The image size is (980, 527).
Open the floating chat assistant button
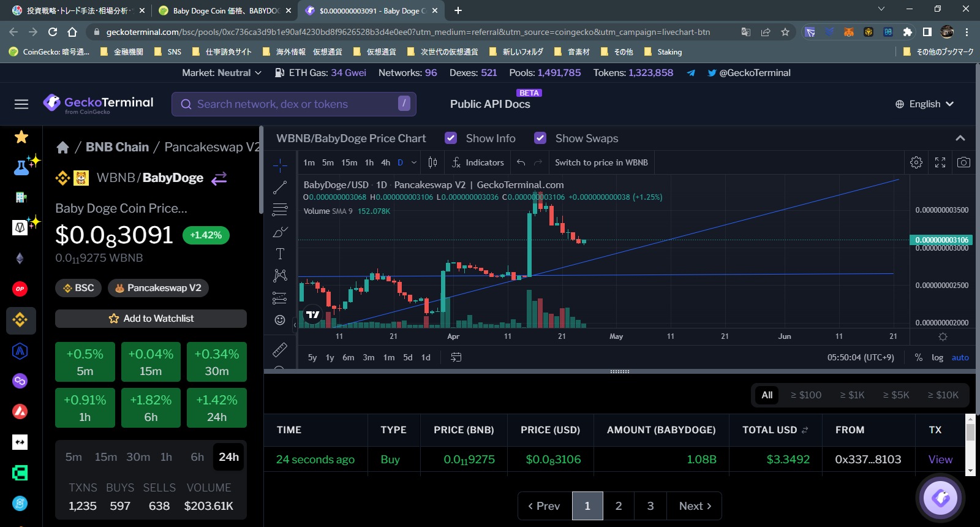coord(941,498)
